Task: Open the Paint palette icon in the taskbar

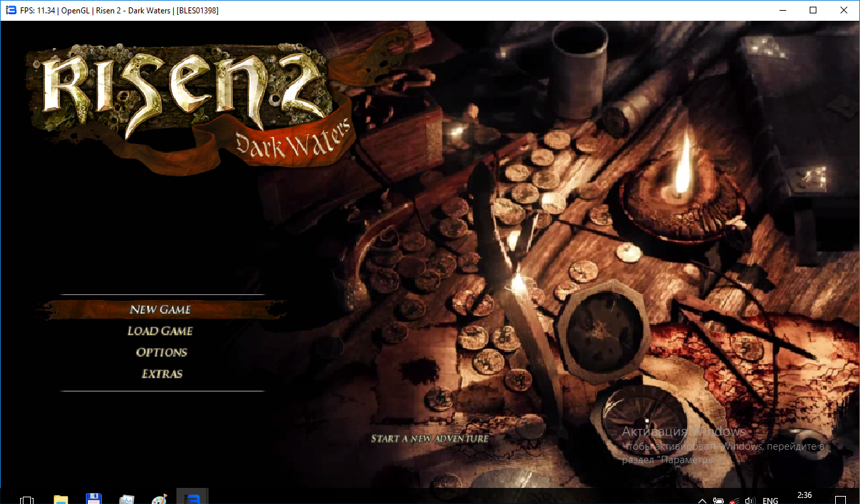Action: [x=159, y=499]
